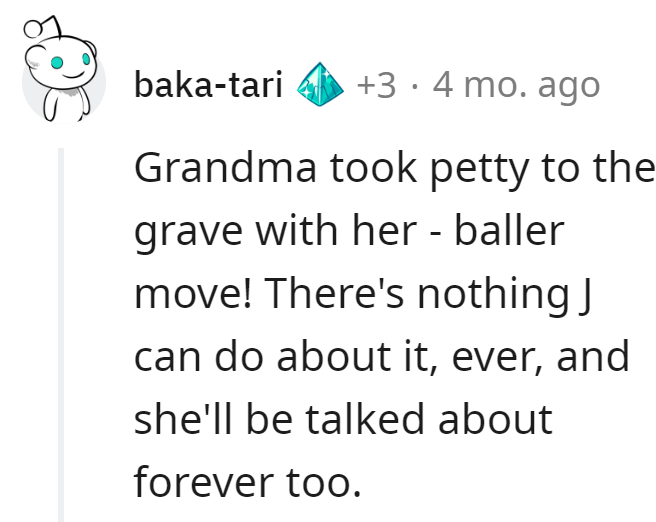
Task: Collapse the comment using the vertical thread line
Action: coord(61,335)
